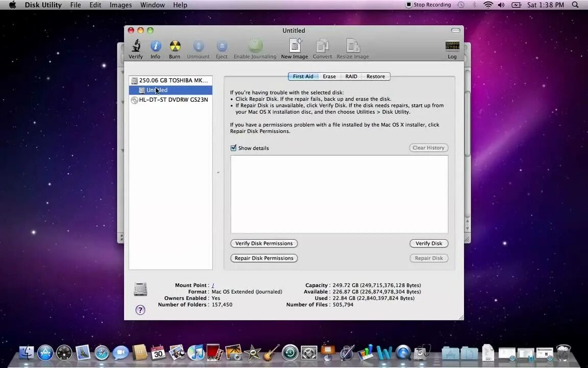588x368 pixels.
Task: Click the Clear History button
Action: pos(429,148)
